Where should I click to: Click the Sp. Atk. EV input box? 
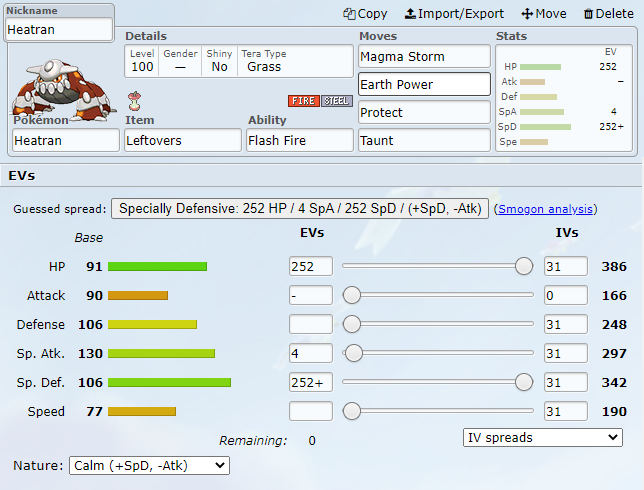pos(311,353)
